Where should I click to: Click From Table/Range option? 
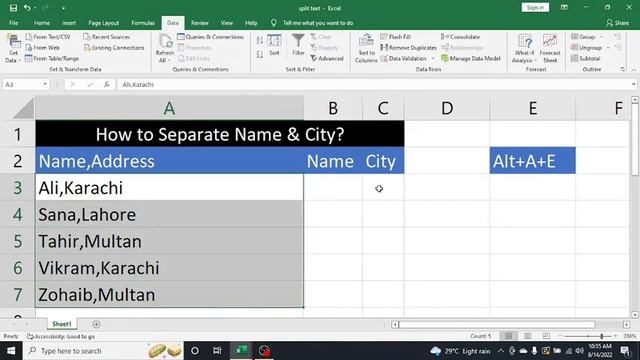52,58
